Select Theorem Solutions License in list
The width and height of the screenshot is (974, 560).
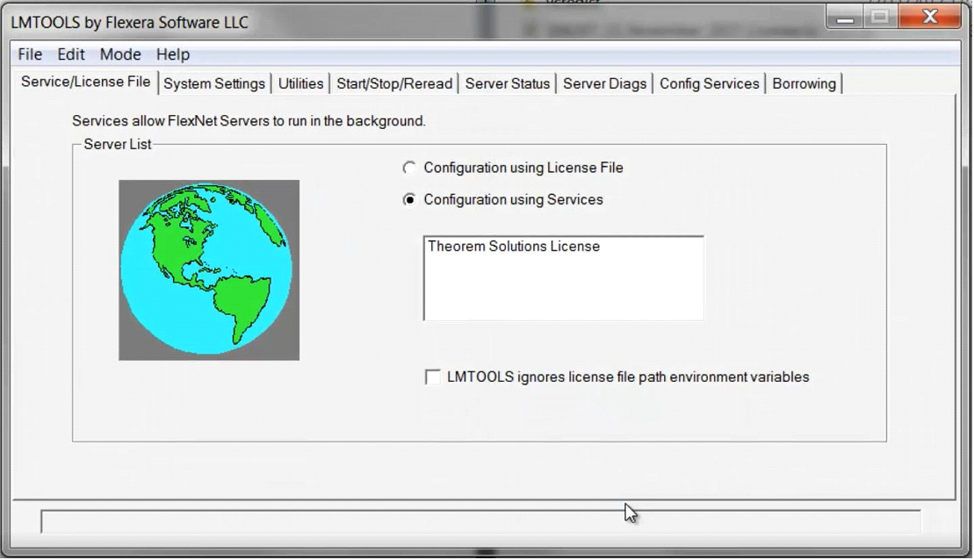(514, 247)
